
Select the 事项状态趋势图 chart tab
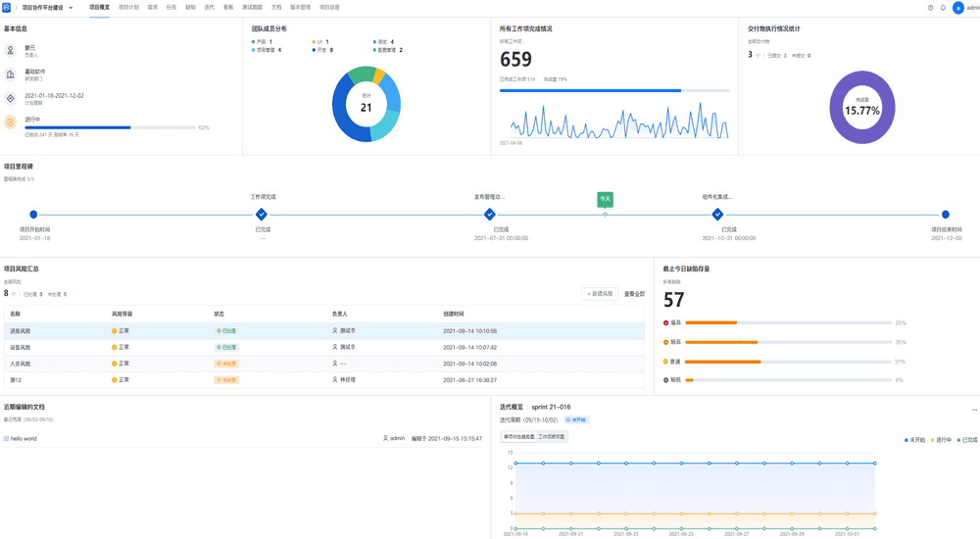coord(518,437)
